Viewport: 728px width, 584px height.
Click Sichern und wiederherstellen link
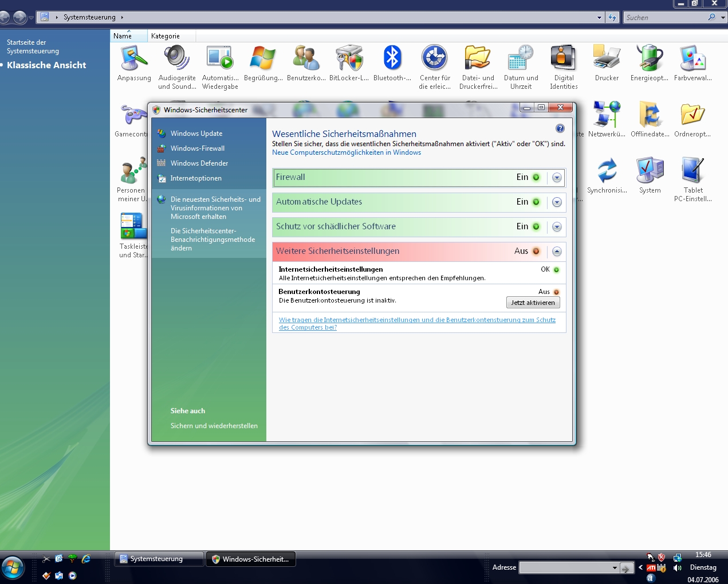[214, 426]
